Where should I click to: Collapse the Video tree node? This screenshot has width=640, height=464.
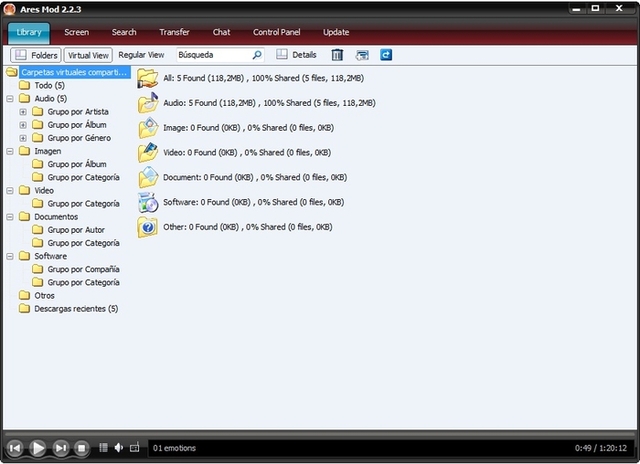[10, 191]
